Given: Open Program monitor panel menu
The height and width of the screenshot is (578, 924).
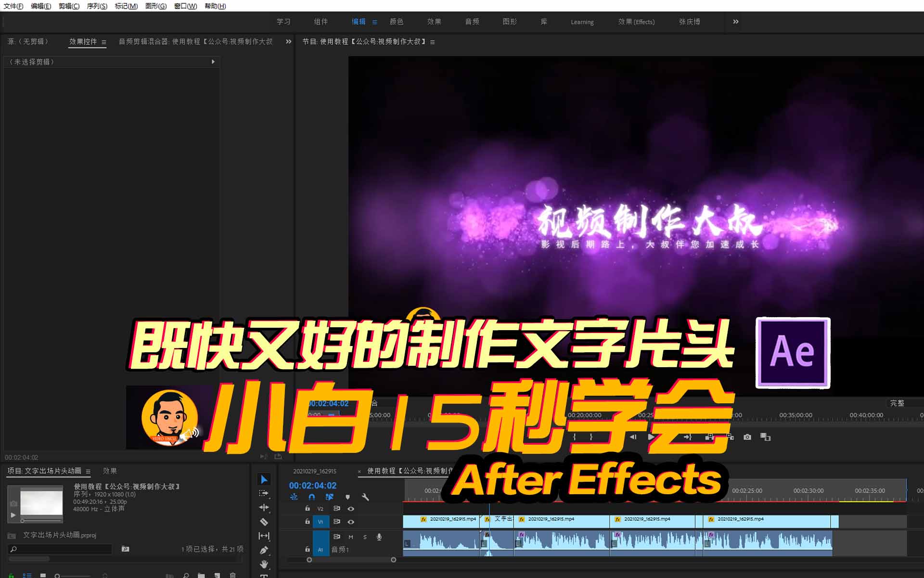Looking at the screenshot, I should [x=433, y=42].
